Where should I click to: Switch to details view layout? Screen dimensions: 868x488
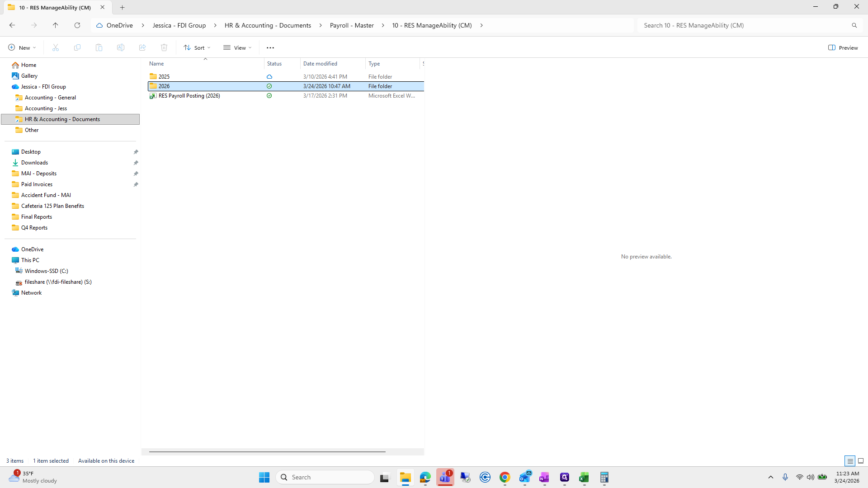pyautogui.click(x=850, y=461)
